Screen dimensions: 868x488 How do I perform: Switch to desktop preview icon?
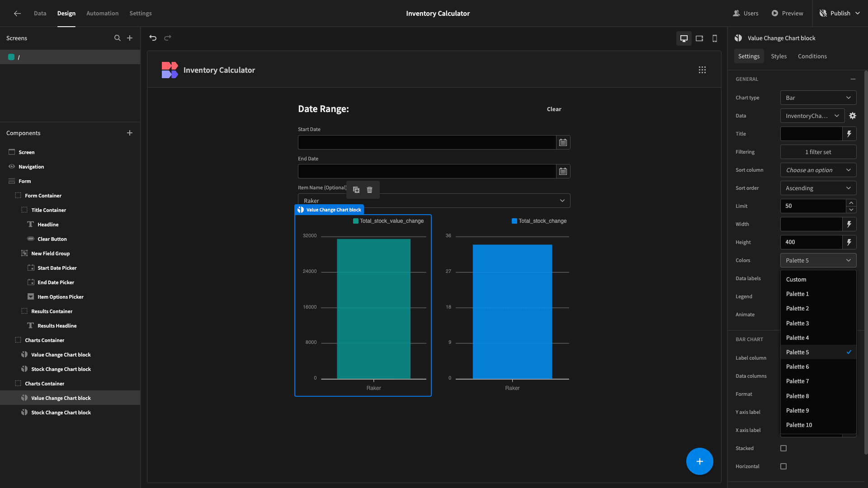(684, 38)
